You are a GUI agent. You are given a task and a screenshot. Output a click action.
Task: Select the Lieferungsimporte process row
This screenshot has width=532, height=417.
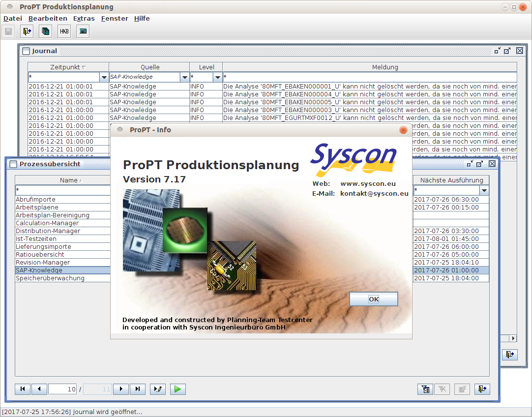tap(63, 246)
